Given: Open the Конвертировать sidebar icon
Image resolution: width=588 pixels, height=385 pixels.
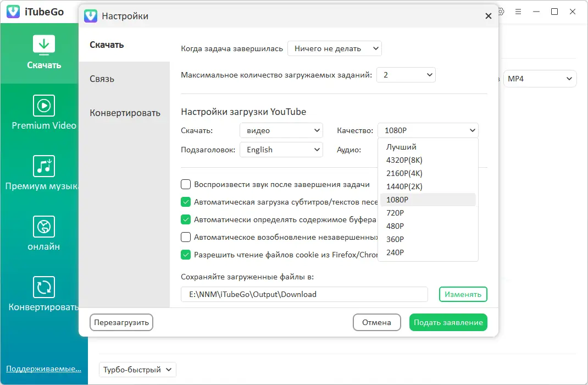Looking at the screenshot, I should (x=44, y=288).
